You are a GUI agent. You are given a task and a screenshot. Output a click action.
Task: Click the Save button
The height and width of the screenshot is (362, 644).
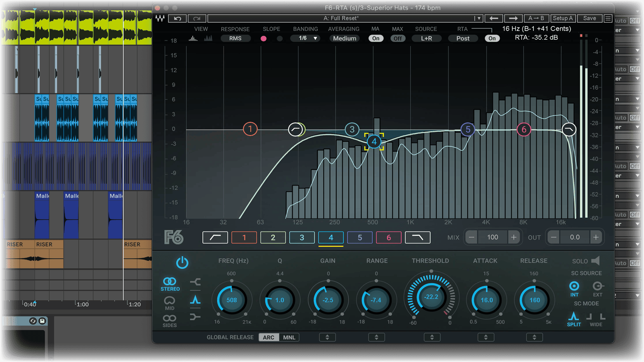point(590,18)
